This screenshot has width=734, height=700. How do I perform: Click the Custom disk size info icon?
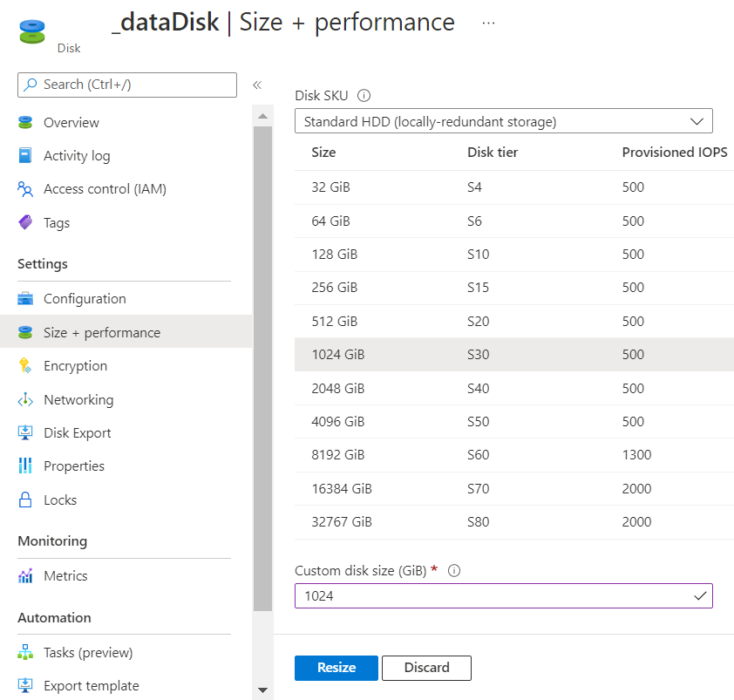(453, 571)
